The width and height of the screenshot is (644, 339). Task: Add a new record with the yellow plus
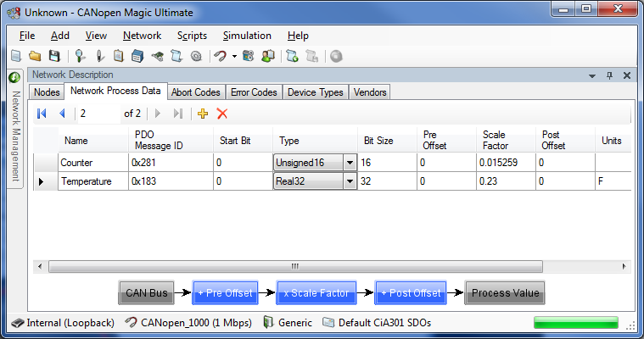click(203, 114)
